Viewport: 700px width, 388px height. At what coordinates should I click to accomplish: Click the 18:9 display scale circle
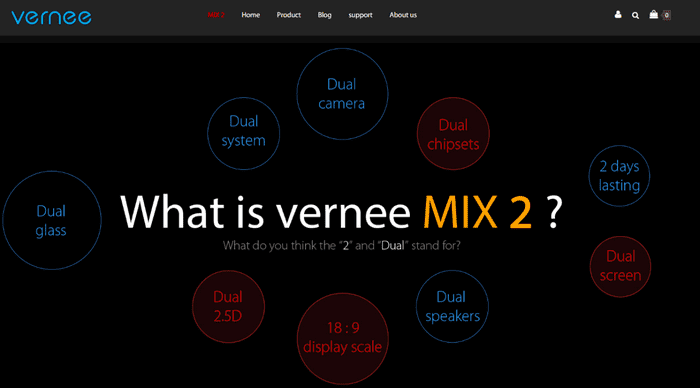click(342, 338)
